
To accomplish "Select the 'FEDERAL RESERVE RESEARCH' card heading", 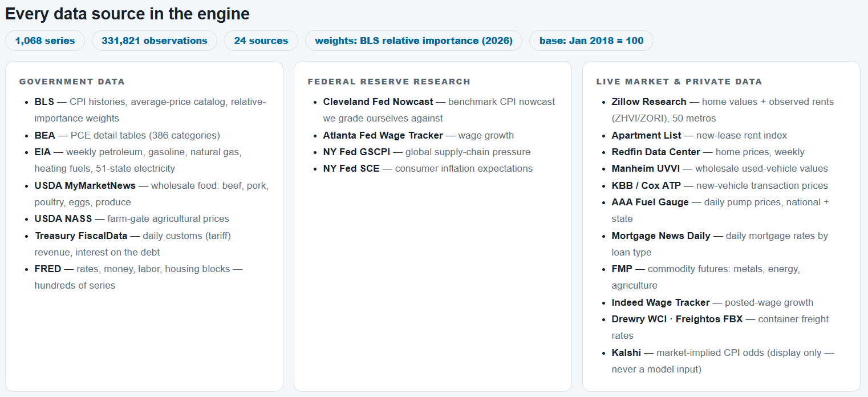I will [x=389, y=82].
